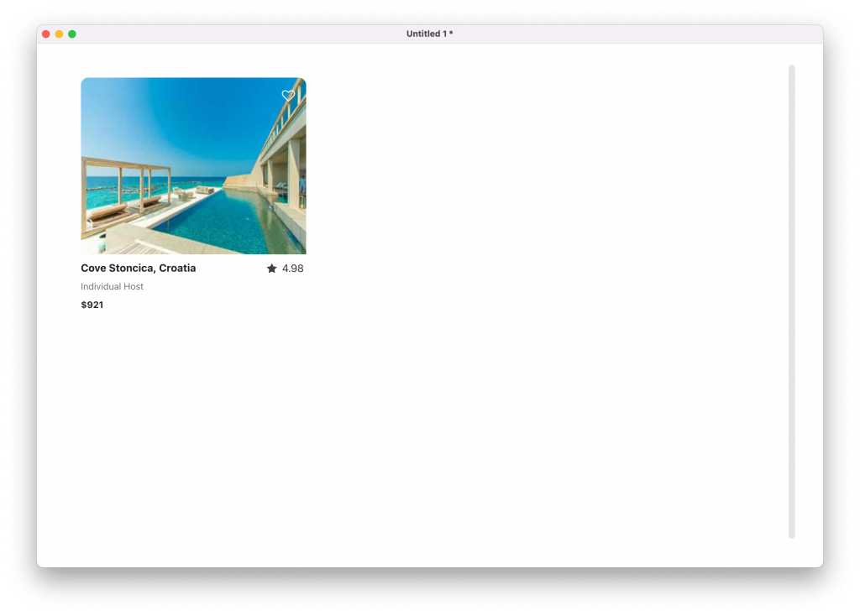The height and width of the screenshot is (616, 860).
Task: Click the star rating icon
Action: (271, 269)
